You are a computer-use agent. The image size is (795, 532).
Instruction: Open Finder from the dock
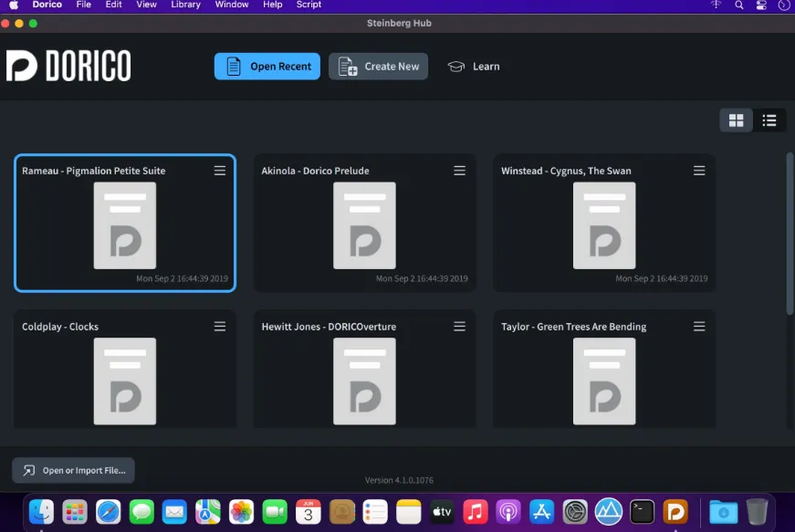[x=42, y=512]
